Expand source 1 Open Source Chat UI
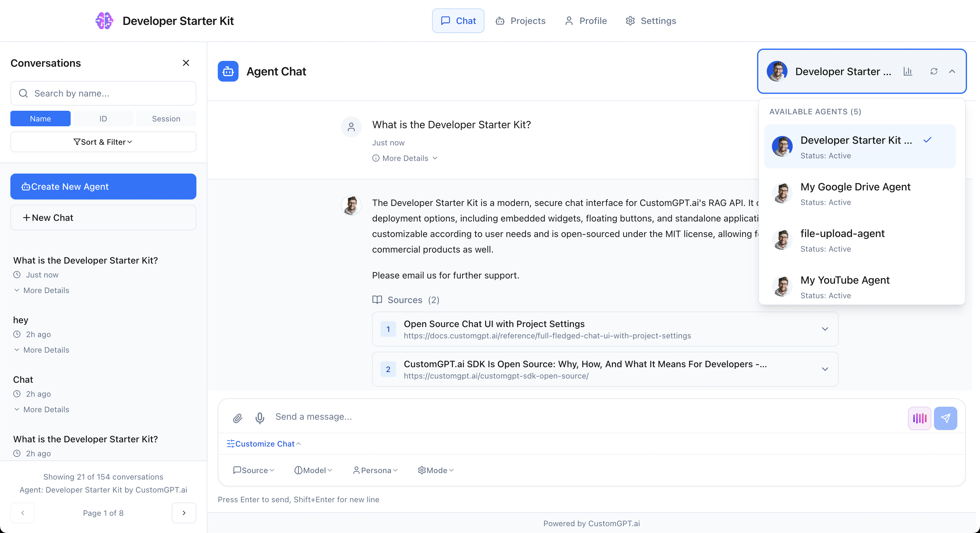 [825, 329]
